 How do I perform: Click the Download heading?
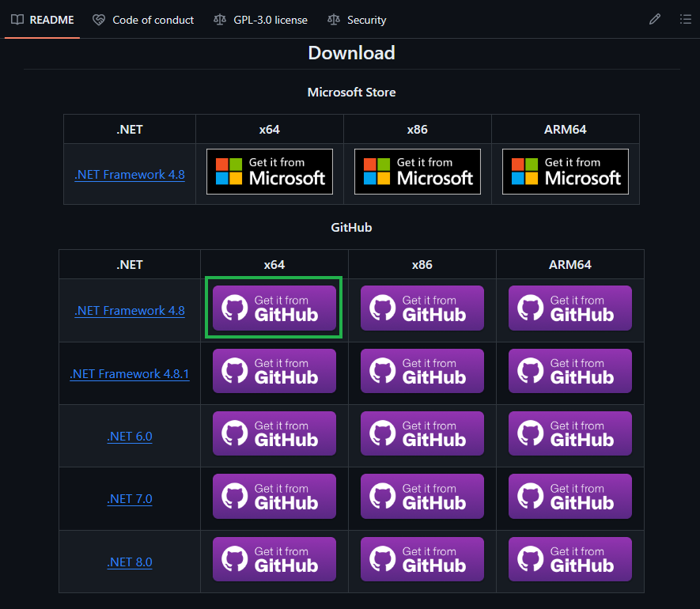coord(351,53)
